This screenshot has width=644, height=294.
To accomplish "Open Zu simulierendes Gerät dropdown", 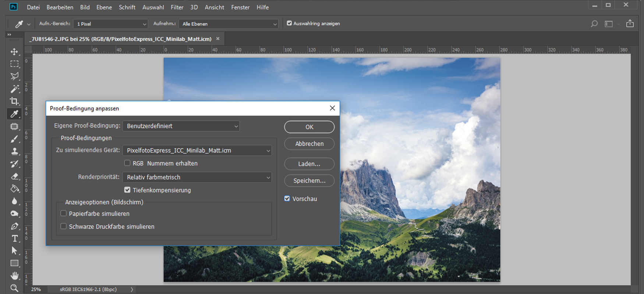I will click(197, 150).
